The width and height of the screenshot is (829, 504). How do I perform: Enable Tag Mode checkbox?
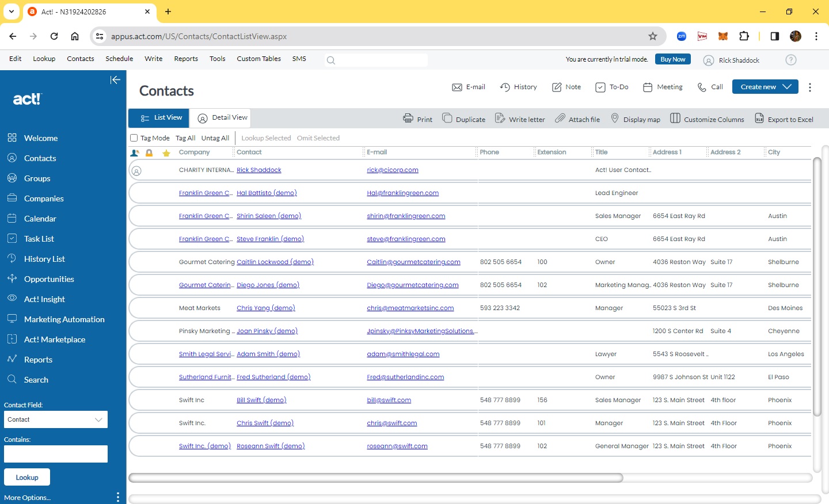click(x=134, y=138)
